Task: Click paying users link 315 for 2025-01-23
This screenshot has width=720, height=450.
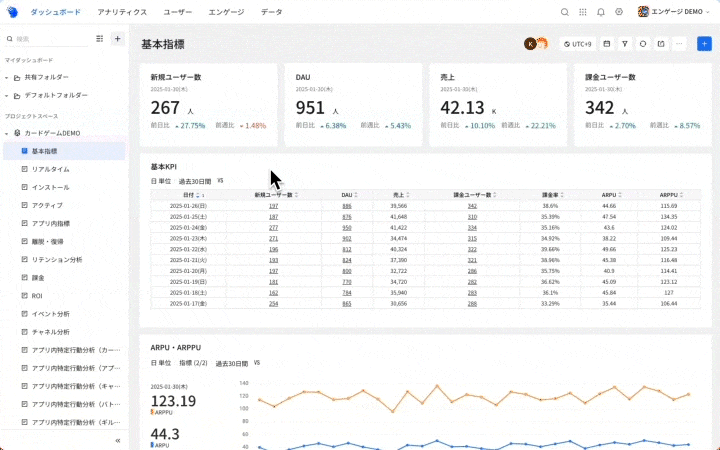Action: pyautogui.click(x=472, y=239)
